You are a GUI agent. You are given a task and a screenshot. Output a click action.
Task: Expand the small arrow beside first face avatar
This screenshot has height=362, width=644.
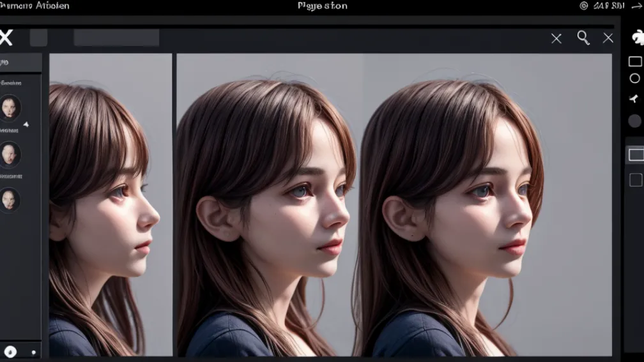coord(26,124)
